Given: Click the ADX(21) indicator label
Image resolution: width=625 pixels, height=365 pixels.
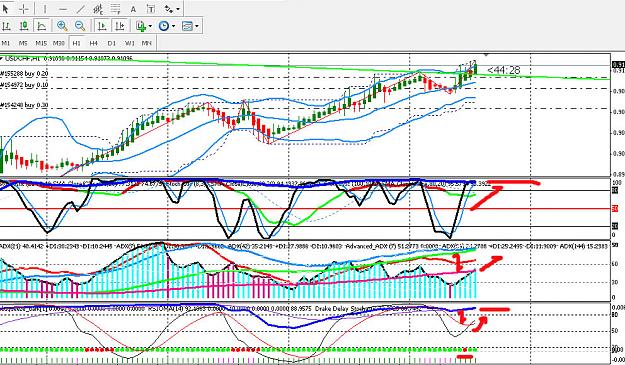Looking at the screenshot, I should coord(11,247).
